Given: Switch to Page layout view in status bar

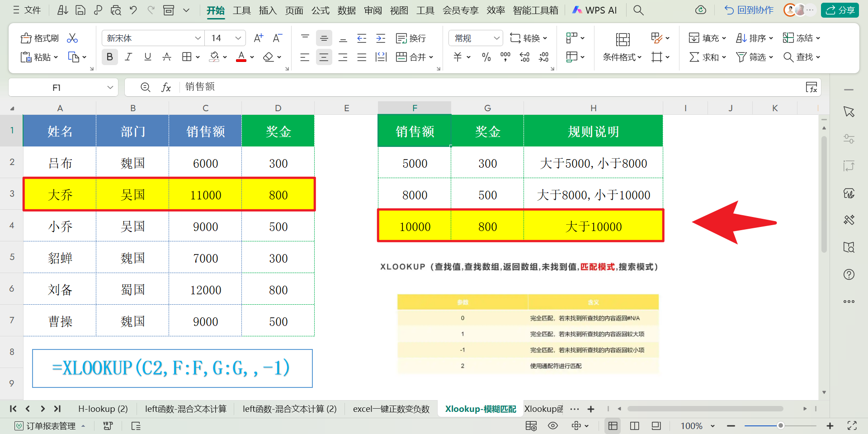Looking at the screenshot, I should tap(634, 426).
